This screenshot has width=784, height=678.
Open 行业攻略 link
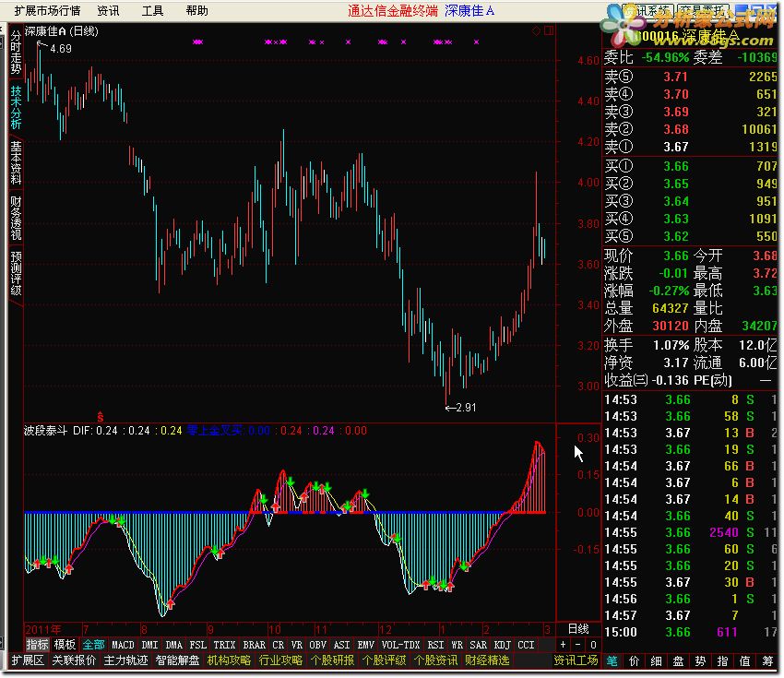pos(280,660)
